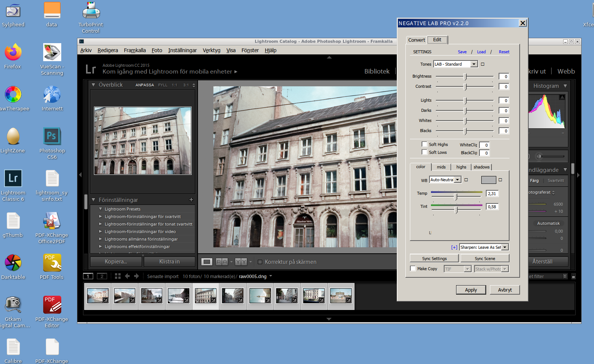Select loupe view icon in Lightroom toolbar
The height and width of the screenshot is (364, 594).
pos(207,262)
